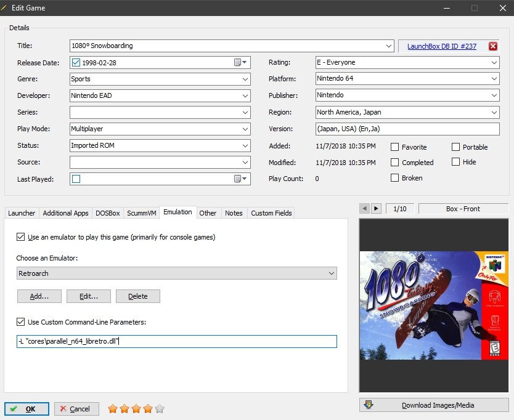This screenshot has height=420, width=514.
Task: Show the previous image with left arrow
Action: pos(364,208)
